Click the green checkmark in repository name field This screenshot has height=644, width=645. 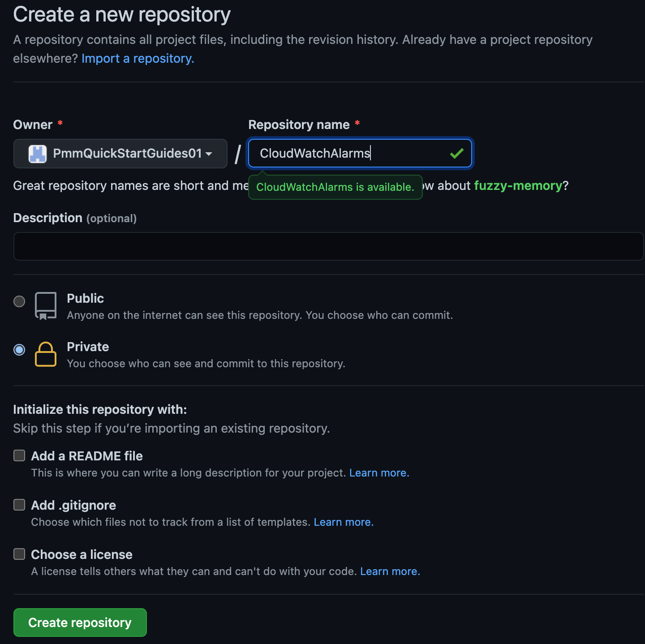coord(456,153)
